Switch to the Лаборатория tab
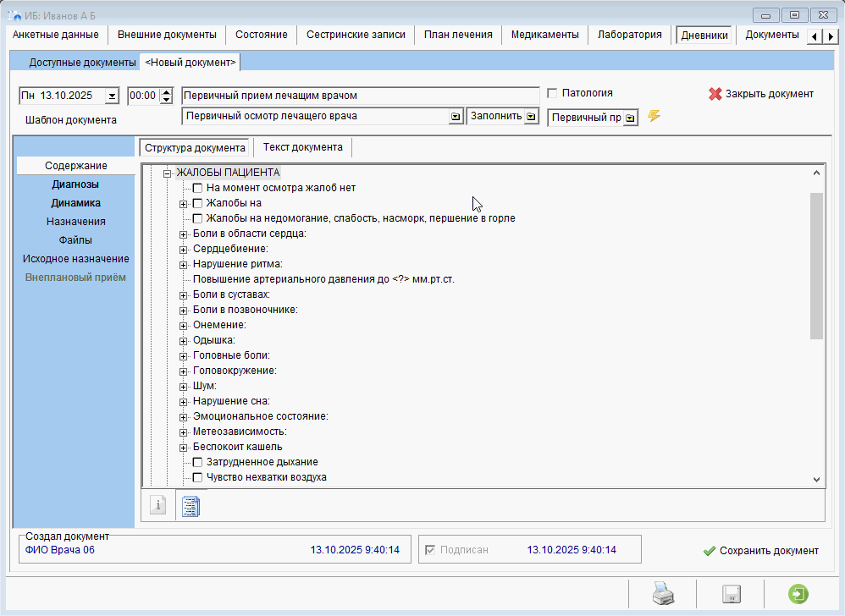Viewport: 845px width, 616px height. point(629,35)
